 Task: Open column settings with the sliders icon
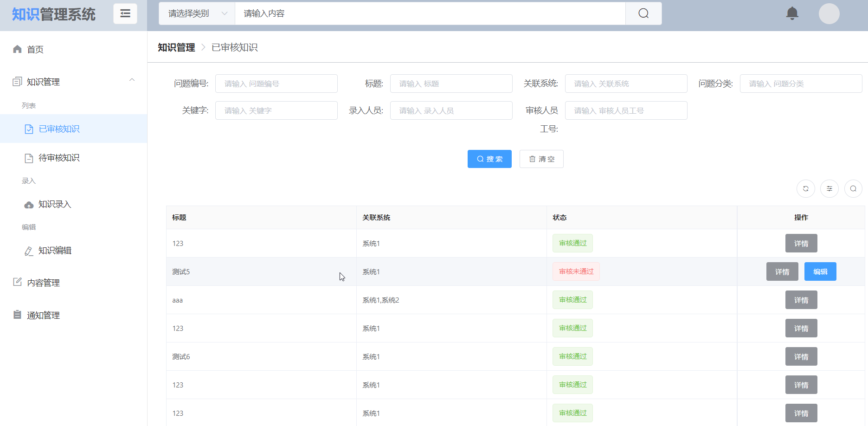(x=829, y=188)
